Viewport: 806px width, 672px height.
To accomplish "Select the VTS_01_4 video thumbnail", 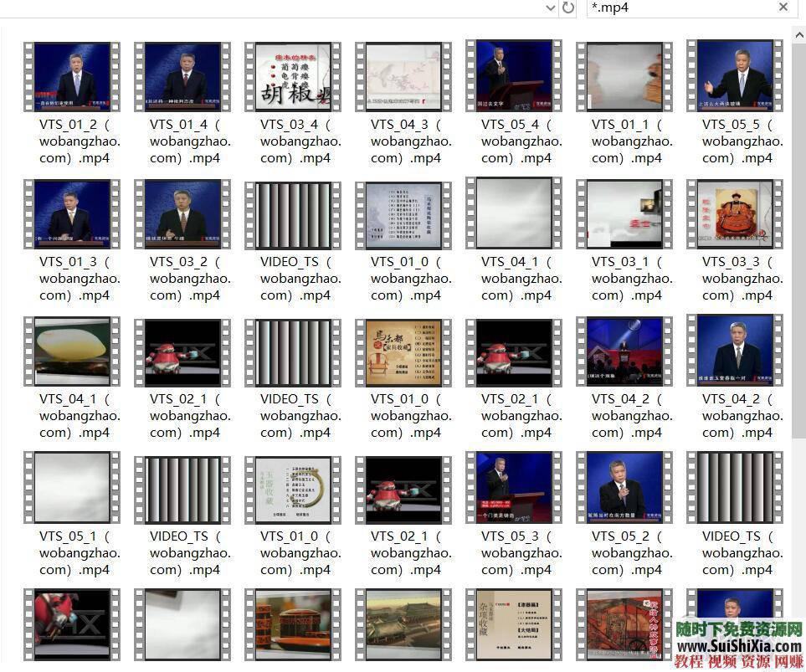I will (182, 77).
